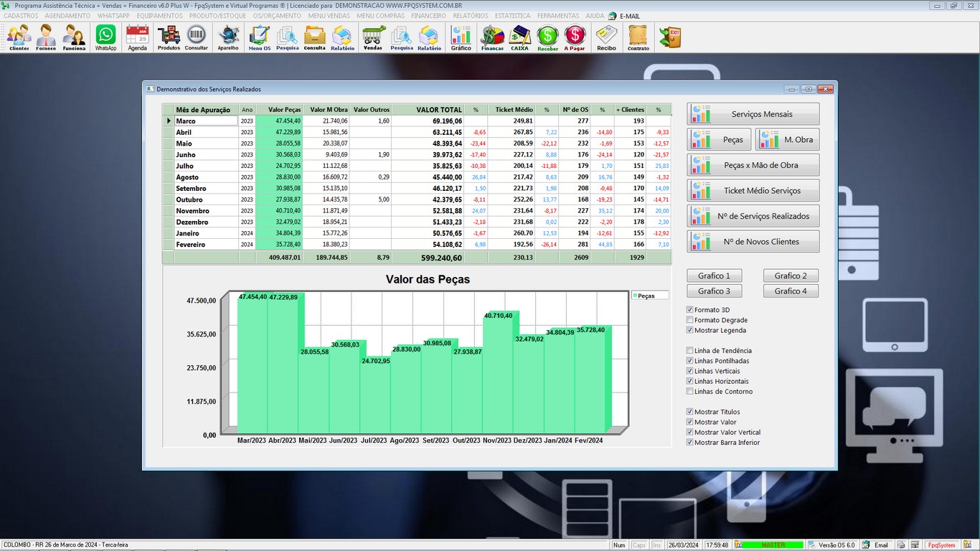This screenshot has height=551, width=980.
Task: Click the Serviços Mensais chart button
Action: [x=753, y=114]
